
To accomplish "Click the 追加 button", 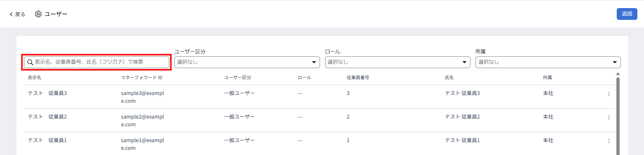I will 627,14.
